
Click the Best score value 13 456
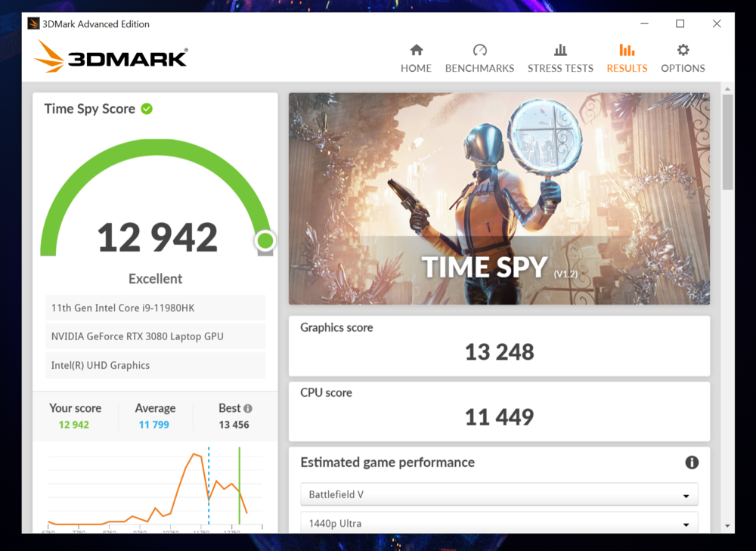[x=234, y=425]
